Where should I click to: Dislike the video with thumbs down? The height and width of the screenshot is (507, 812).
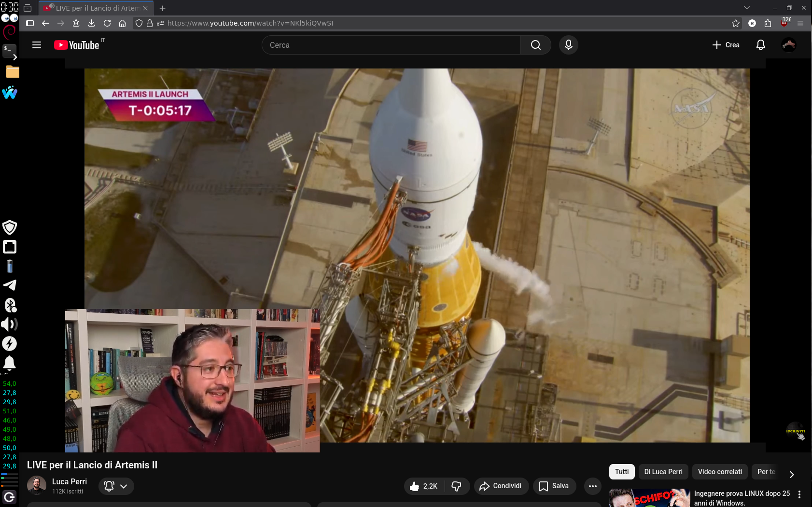pos(456,486)
